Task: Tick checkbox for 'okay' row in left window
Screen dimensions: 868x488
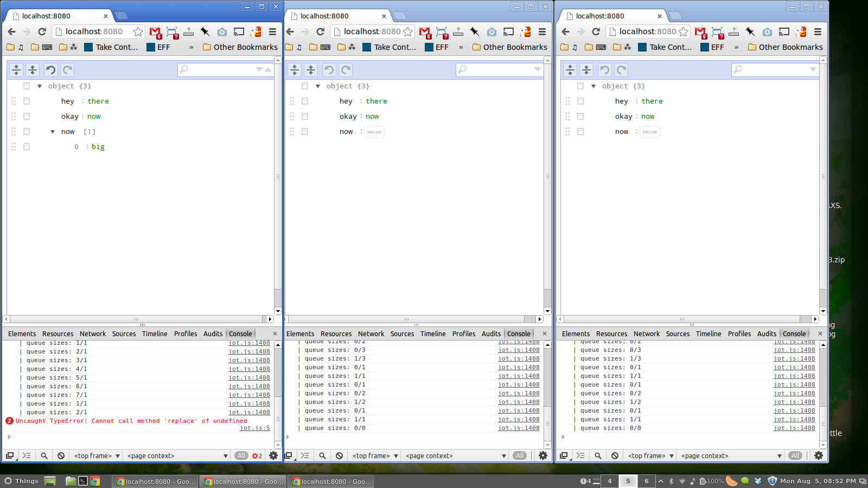Action: 27,116
